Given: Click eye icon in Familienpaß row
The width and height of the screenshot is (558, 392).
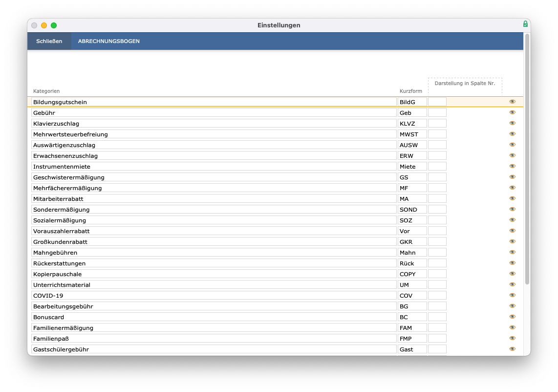Looking at the screenshot, I should pyautogui.click(x=513, y=338).
